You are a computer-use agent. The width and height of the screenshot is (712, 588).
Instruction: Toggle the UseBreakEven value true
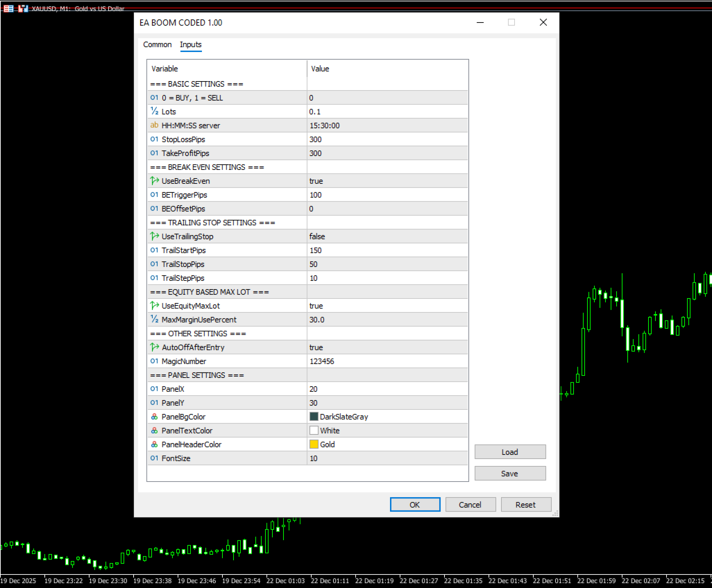click(x=387, y=180)
